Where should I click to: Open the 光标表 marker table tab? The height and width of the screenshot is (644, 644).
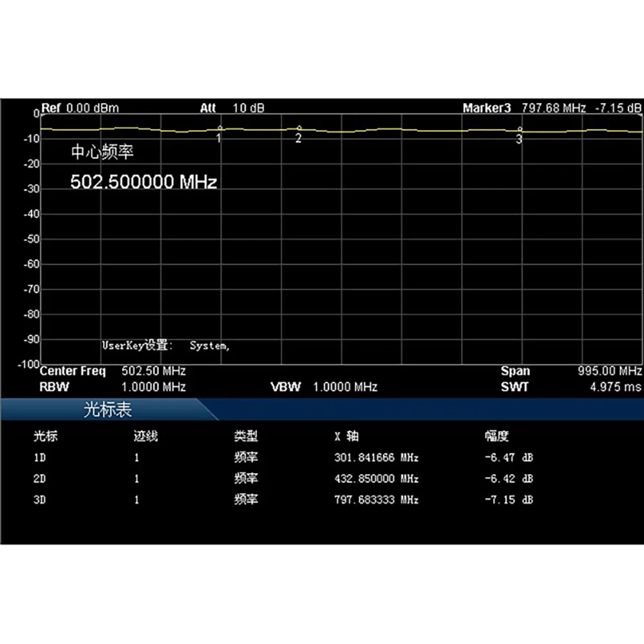pyautogui.click(x=108, y=410)
